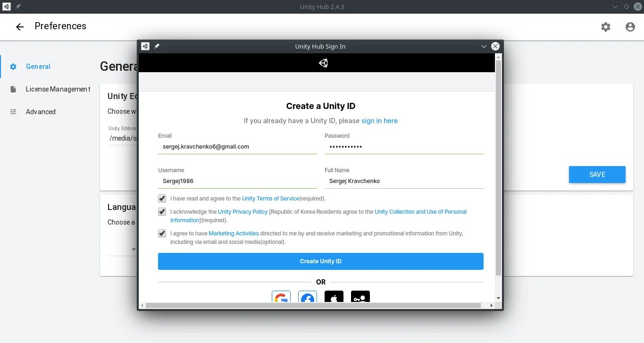Viewport: 644px width, 343px height.
Task: Click the General gear icon in sidebar
Action: (x=13, y=67)
